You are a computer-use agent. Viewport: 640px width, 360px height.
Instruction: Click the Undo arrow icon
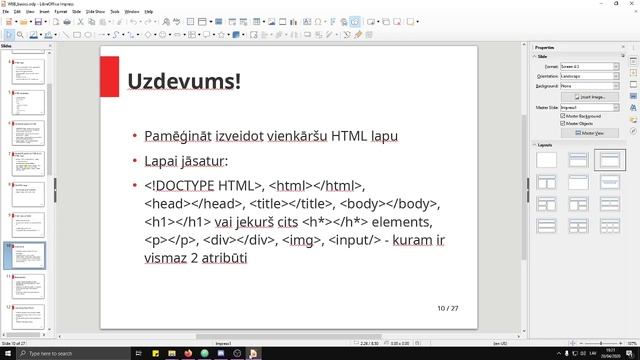coord(133,22)
